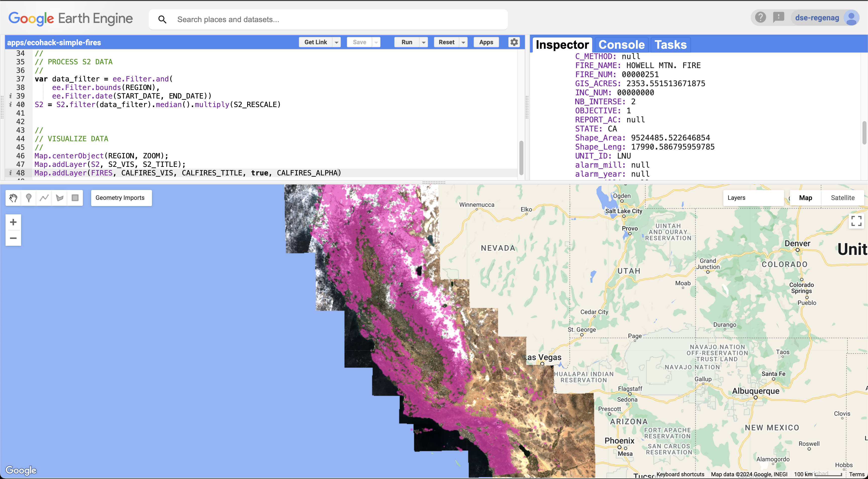Image resolution: width=868 pixels, height=479 pixels.
Task: Open the Apps button
Action: (486, 42)
